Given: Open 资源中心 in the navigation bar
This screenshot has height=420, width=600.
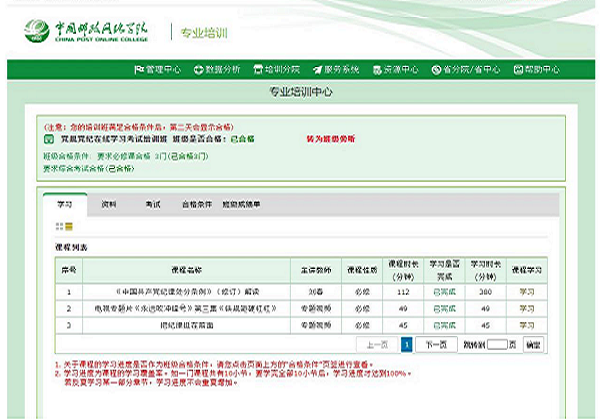Looking at the screenshot, I should coord(396,70).
